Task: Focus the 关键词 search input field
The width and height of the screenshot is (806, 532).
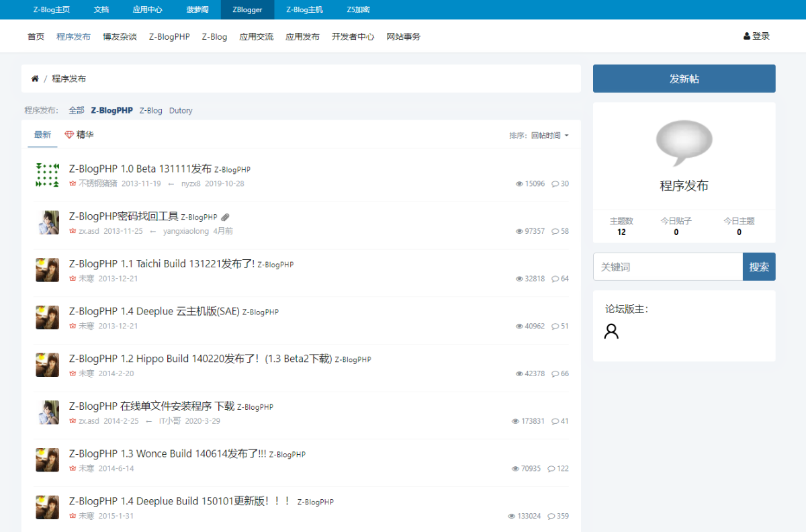Action: (668, 267)
